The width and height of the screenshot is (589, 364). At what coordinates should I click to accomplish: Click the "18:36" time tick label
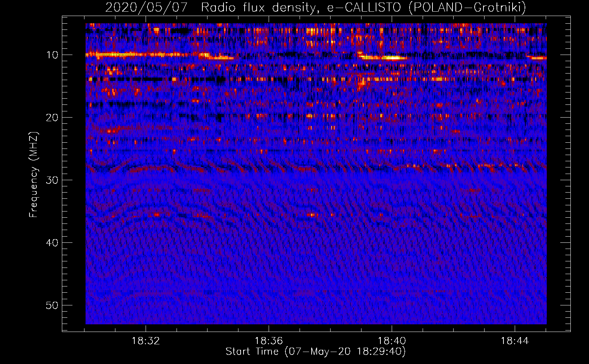pos(269,341)
